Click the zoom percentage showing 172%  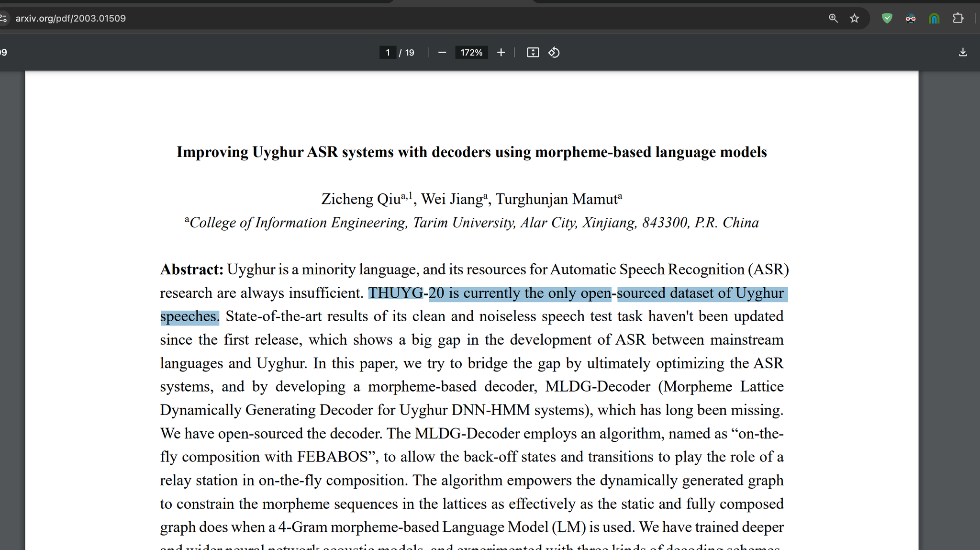tap(471, 52)
